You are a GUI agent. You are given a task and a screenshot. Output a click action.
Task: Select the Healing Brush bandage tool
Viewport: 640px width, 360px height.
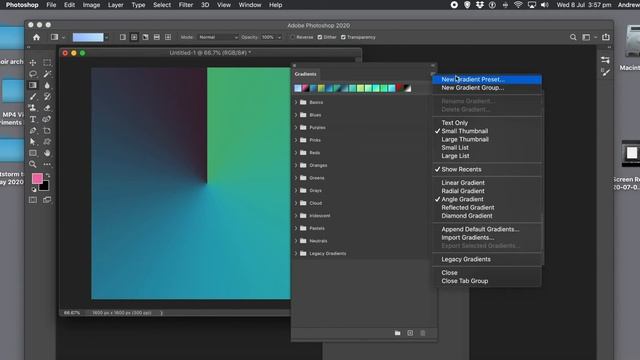(47, 119)
